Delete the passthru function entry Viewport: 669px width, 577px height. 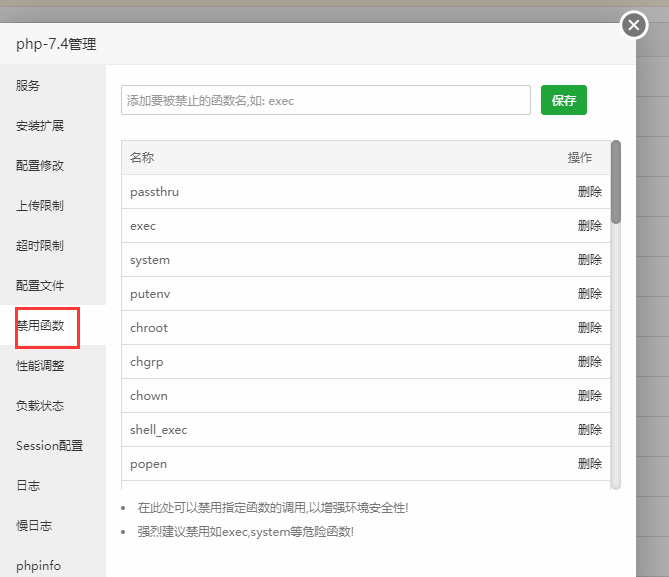point(590,192)
